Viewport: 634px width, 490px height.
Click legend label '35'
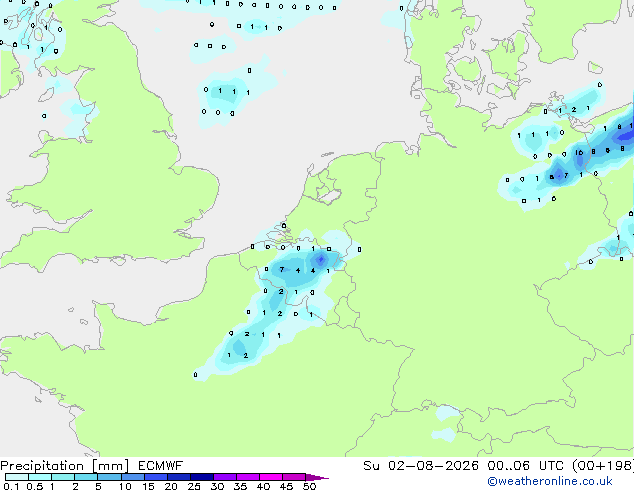click(x=240, y=486)
